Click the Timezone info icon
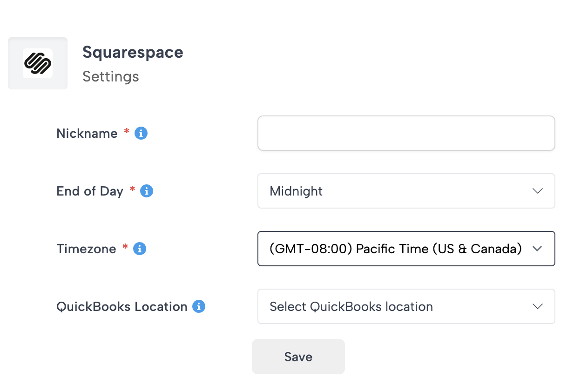The image size is (567, 392). pyautogui.click(x=140, y=249)
